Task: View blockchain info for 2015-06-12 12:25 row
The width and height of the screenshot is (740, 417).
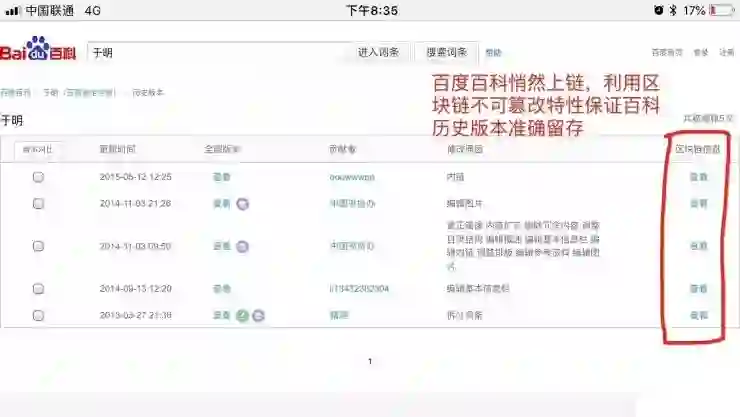Action: (x=699, y=177)
